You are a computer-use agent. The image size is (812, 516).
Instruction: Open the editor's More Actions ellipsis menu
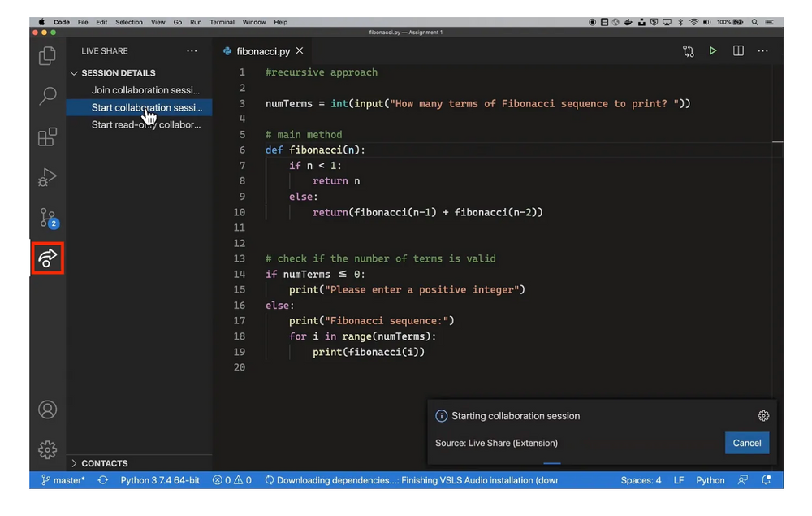pyautogui.click(x=762, y=50)
